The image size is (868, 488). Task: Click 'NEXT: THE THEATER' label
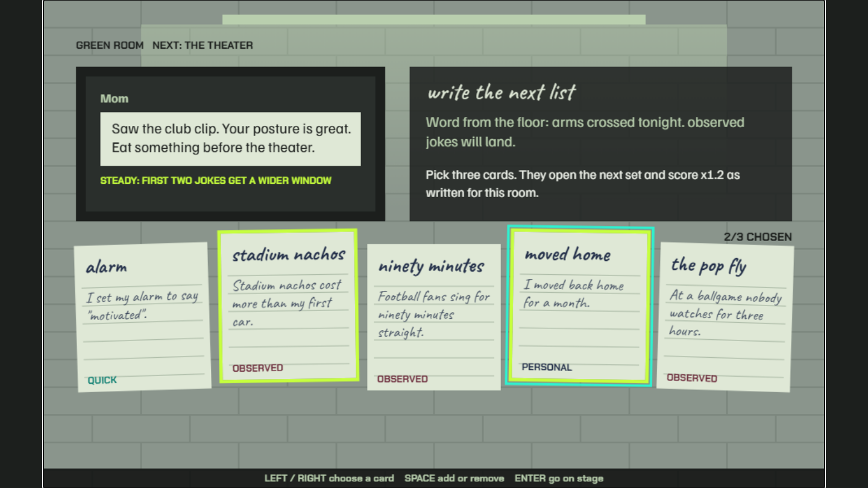pyautogui.click(x=203, y=45)
